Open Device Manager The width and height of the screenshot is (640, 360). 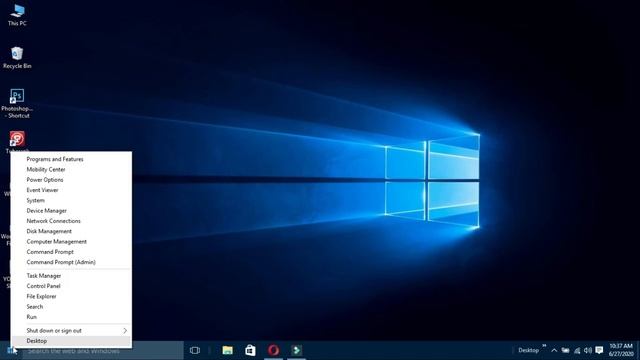click(71, 211)
